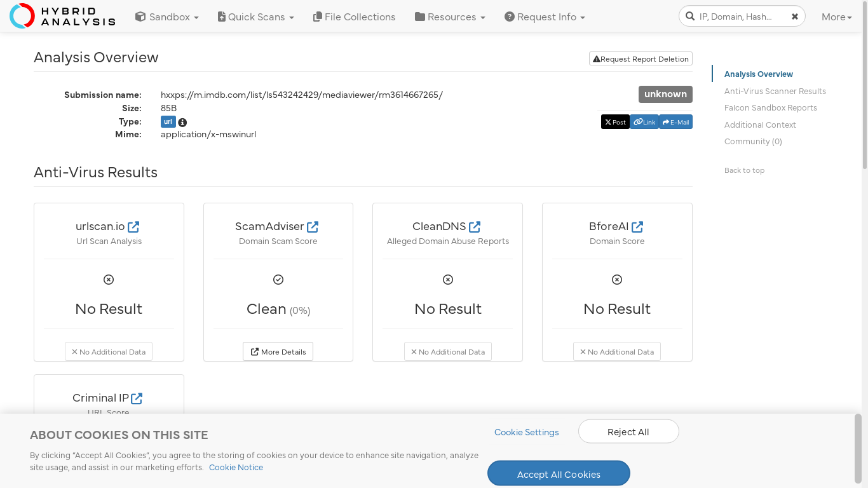Screen dimensions: 868x488
Task: Click Reject All cookies button
Action: tap(628, 431)
